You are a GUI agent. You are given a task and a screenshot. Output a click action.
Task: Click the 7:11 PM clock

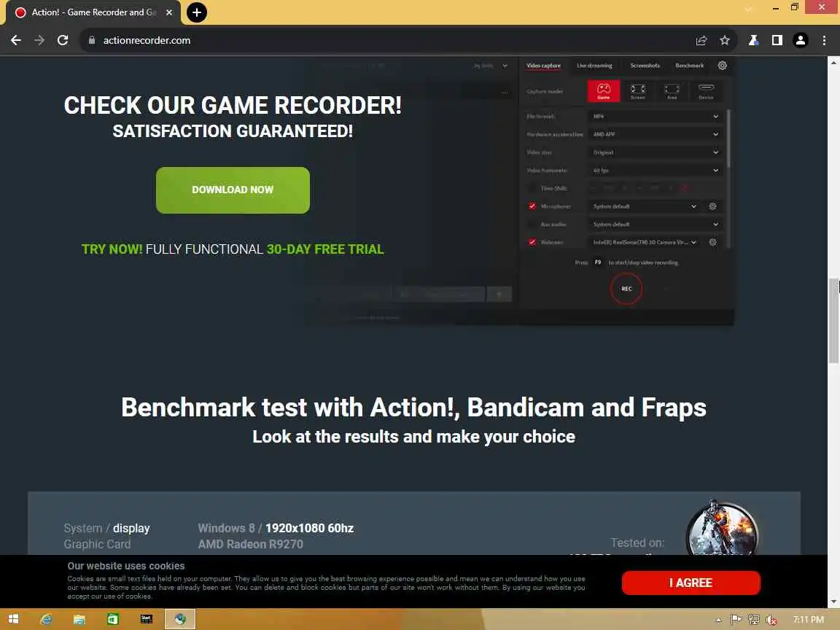click(x=809, y=620)
